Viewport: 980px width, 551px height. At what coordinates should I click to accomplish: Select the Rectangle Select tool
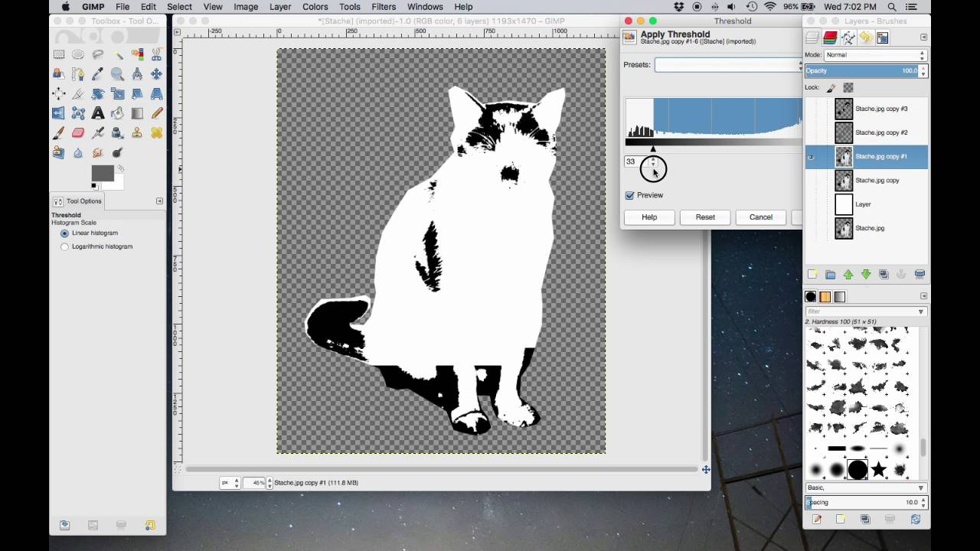59,54
